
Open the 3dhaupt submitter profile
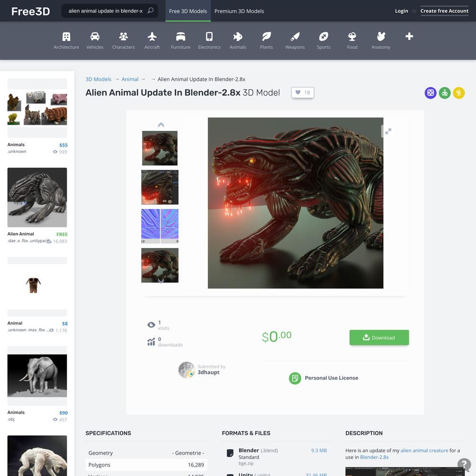pos(208,372)
